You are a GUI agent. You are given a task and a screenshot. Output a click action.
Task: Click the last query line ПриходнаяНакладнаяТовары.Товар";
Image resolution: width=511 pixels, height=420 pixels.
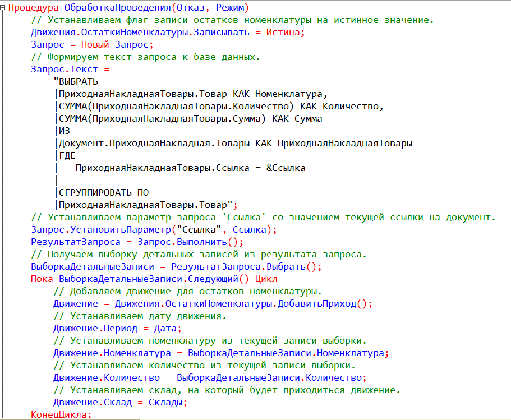coord(146,205)
